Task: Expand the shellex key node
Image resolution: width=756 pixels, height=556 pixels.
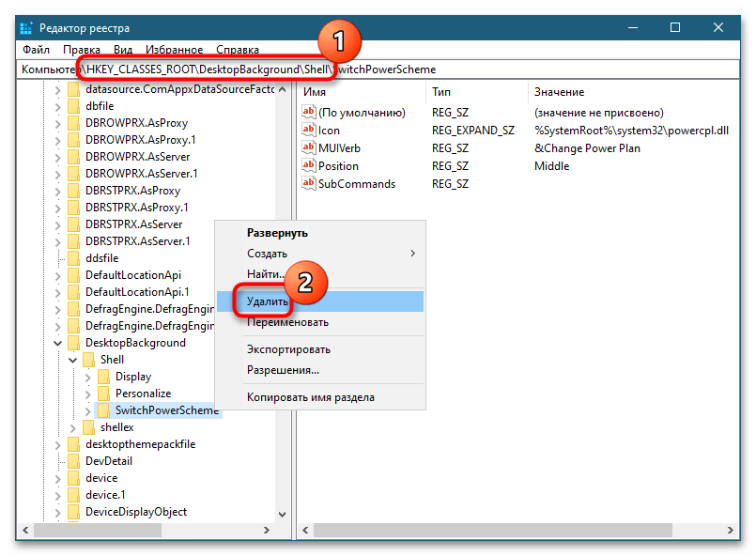Action: tap(72, 427)
